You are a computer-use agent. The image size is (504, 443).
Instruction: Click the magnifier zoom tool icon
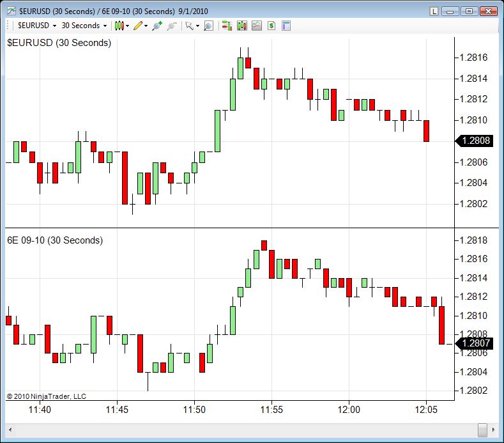tap(208, 26)
